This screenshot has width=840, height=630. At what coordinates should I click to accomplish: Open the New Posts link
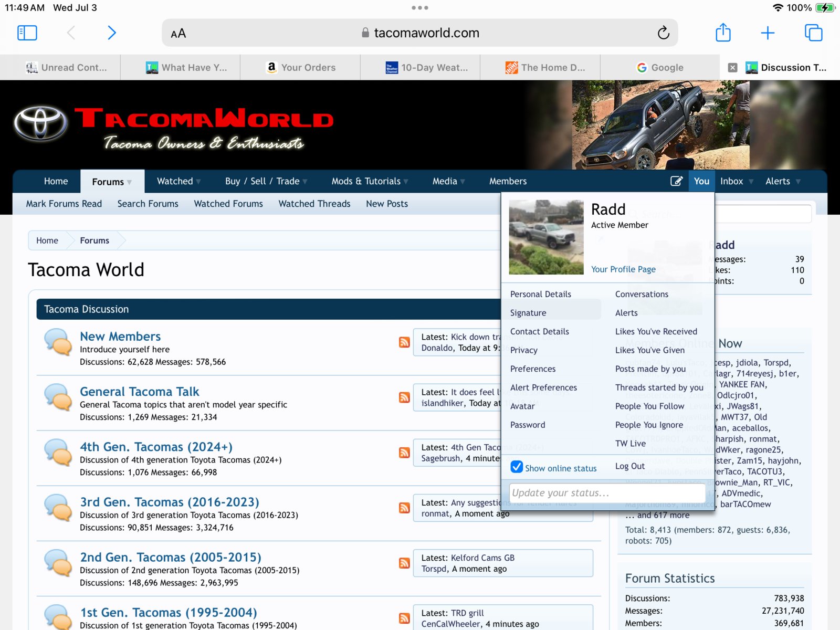(387, 204)
